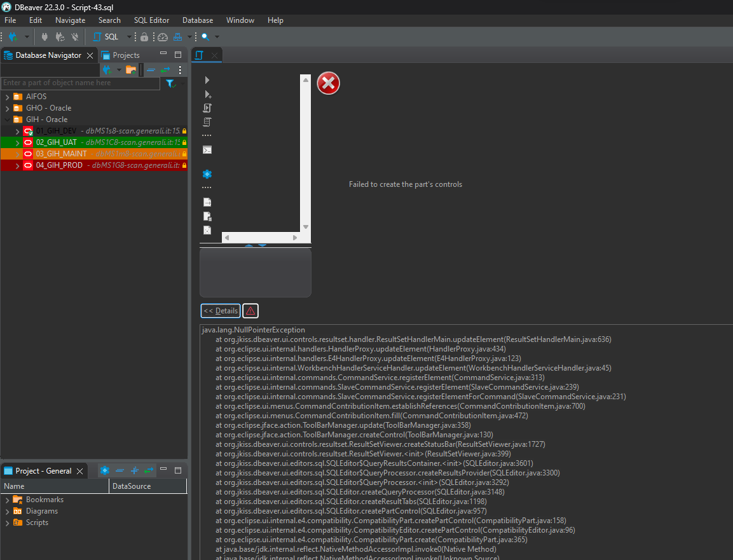Image resolution: width=733 pixels, height=560 pixels.
Task: Expand the 04_GIH_PROD connection node
Action: [x=17, y=165]
